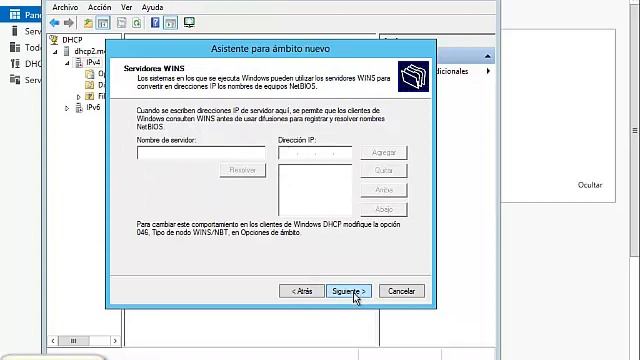This screenshot has height=360, width=640.
Task: Open the Ver menu
Action: point(127,7)
